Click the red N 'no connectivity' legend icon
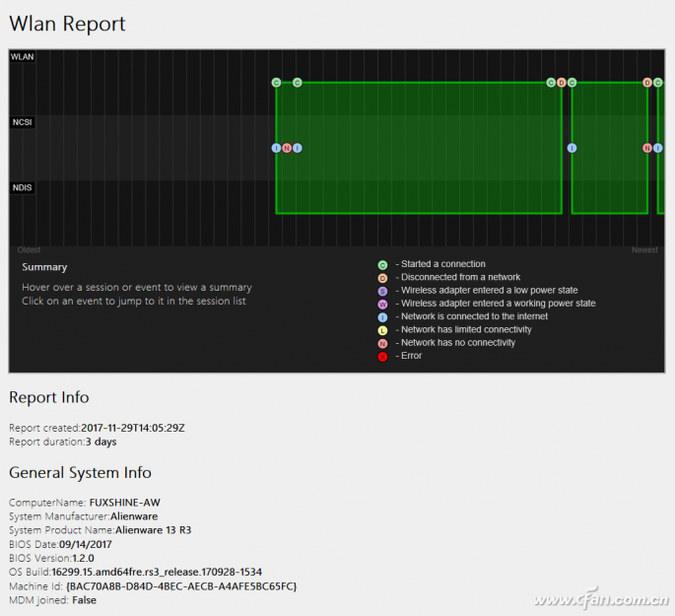The width and height of the screenshot is (675, 616). pos(382,344)
